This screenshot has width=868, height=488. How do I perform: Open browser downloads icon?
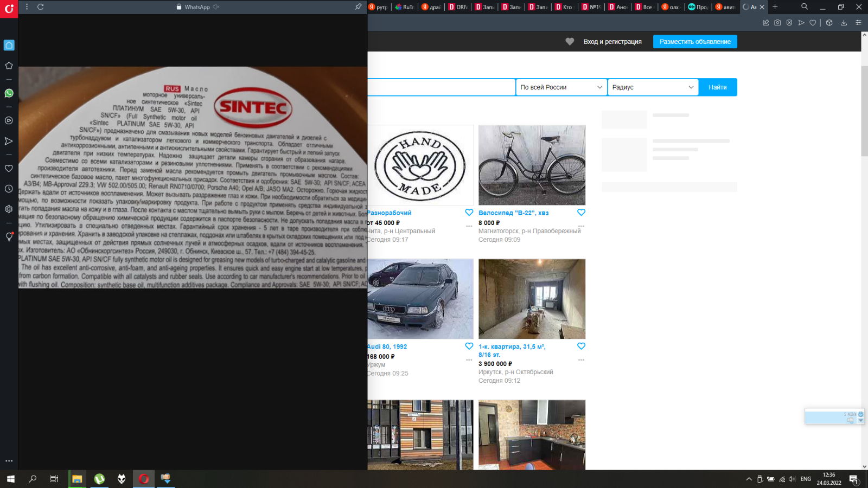(844, 23)
